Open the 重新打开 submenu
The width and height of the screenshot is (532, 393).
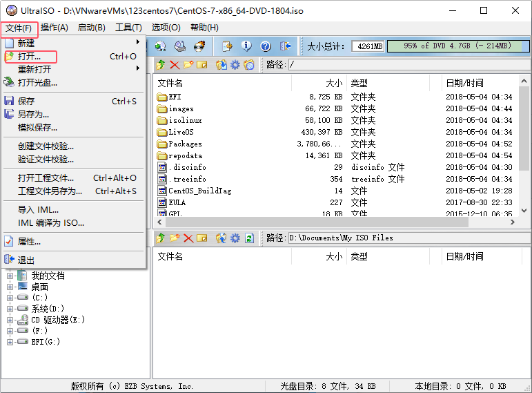point(74,69)
